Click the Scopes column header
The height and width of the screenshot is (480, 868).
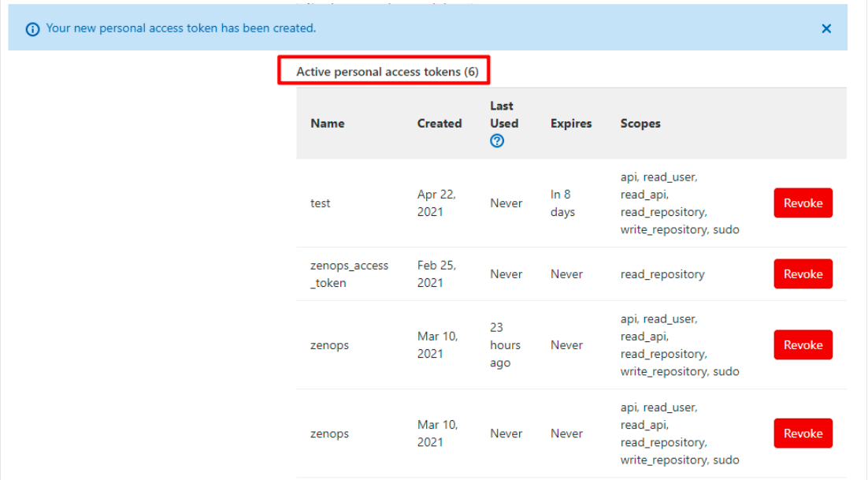[640, 123]
